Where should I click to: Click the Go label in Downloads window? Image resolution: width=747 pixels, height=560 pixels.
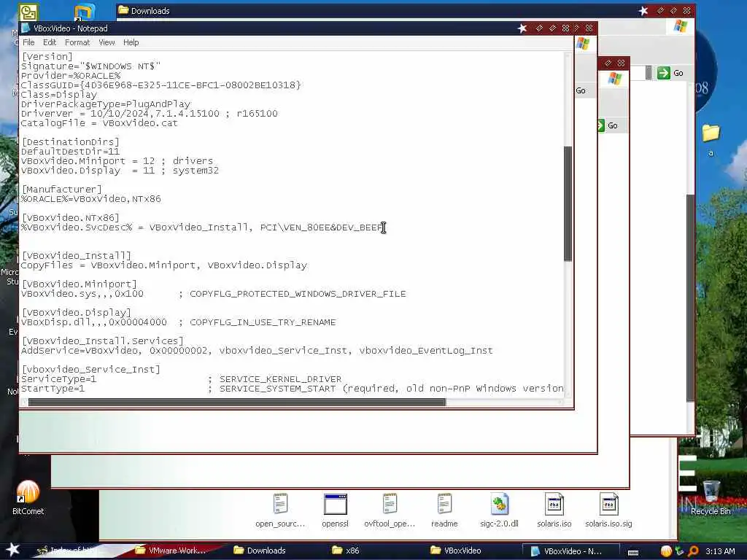click(678, 73)
